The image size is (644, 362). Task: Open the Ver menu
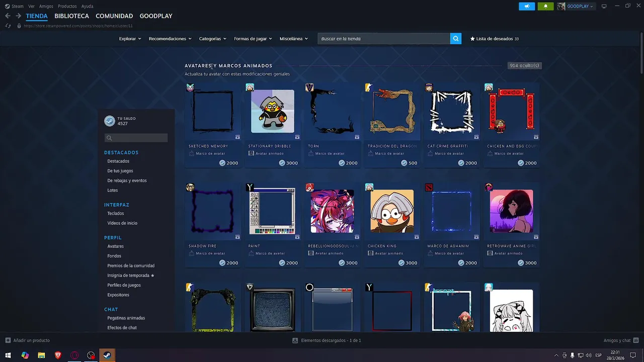(32, 6)
